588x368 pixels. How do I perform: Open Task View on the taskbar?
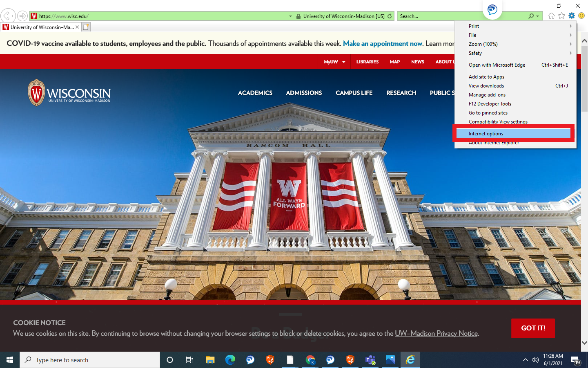tap(189, 360)
